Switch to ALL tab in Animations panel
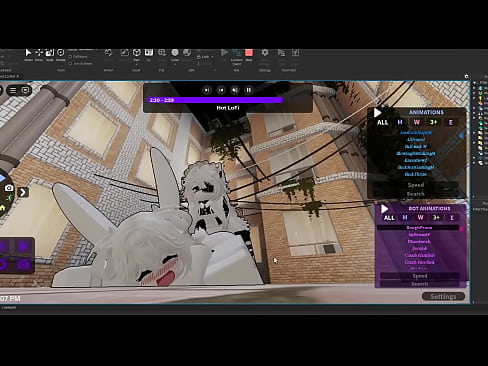Viewport: 488px width, 366px height. 382,122
